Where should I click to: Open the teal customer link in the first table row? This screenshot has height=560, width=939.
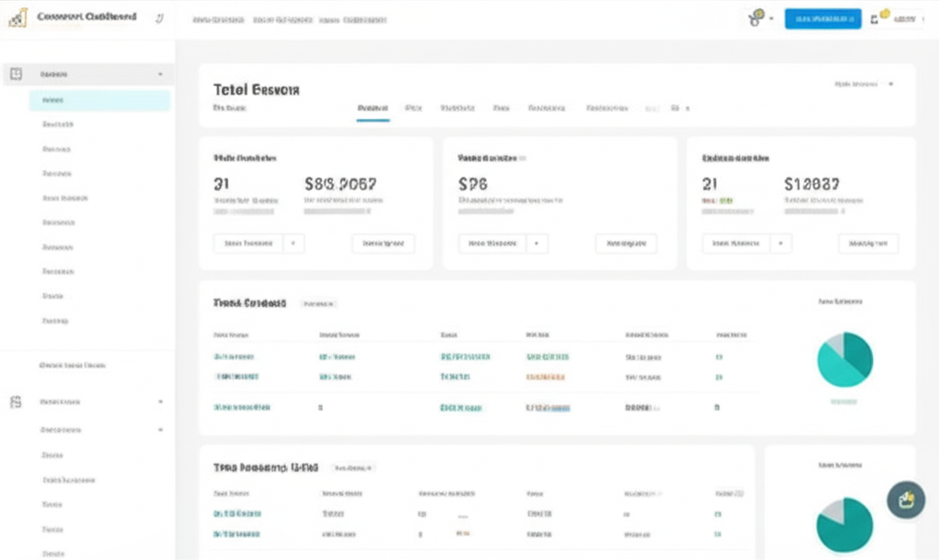235,356
